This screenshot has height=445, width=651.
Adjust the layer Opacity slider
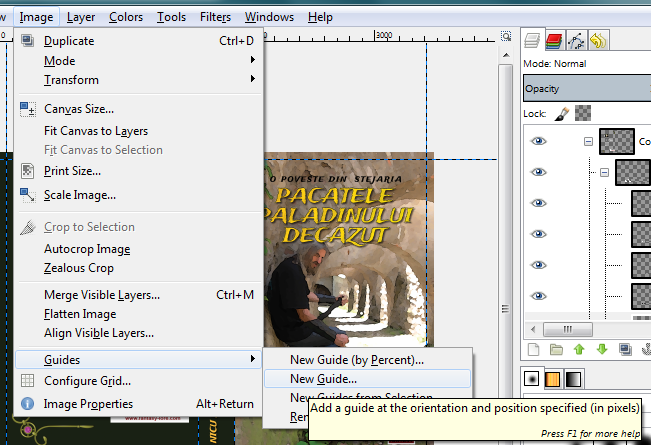pos(587,88)
